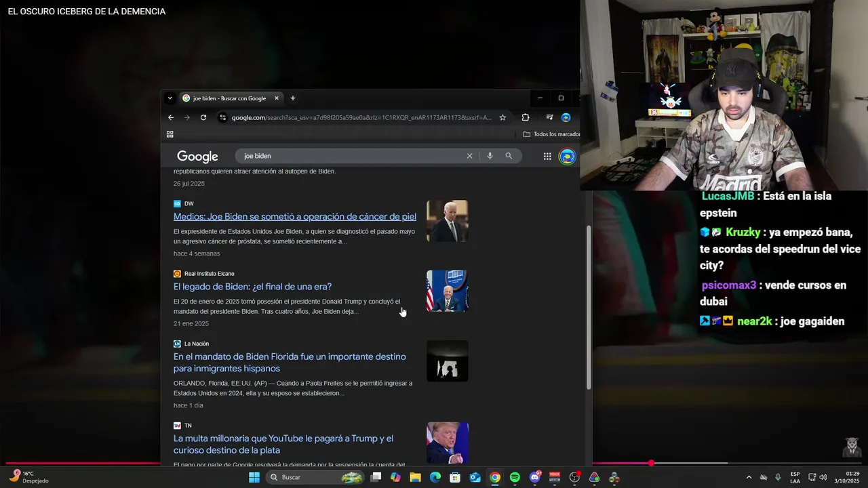This screenshot has height=488, width=868.
Task: Open File Explorer from taskbar
Action: point(415,477)
